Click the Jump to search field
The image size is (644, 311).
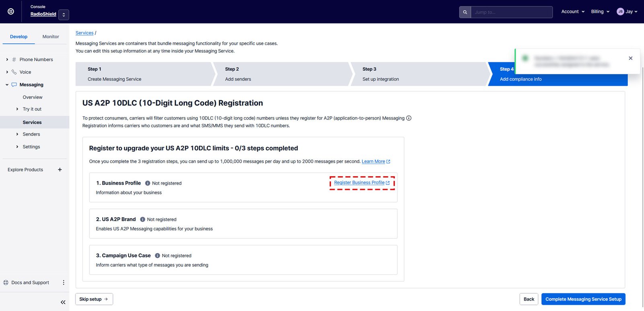(x=511, y=12)
